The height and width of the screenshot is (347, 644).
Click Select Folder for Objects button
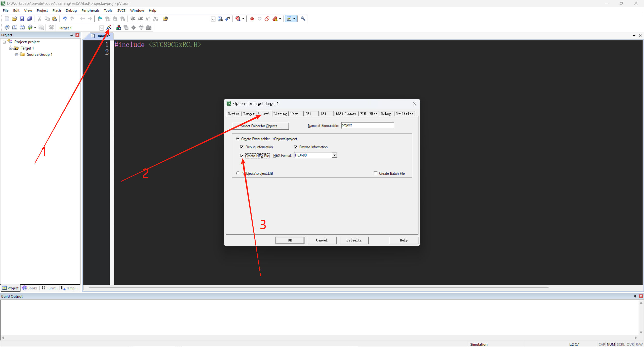tap(261, 126)
